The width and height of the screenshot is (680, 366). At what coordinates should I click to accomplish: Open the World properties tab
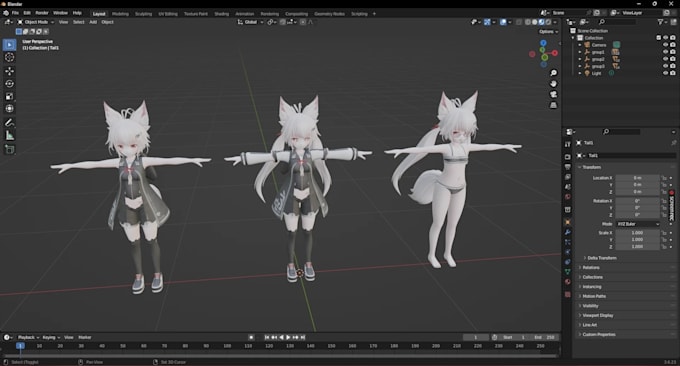[568, 197]
